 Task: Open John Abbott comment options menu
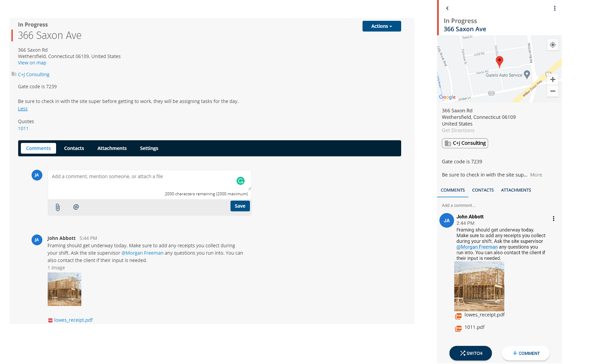pyautogui.click(x=553, y=219)
